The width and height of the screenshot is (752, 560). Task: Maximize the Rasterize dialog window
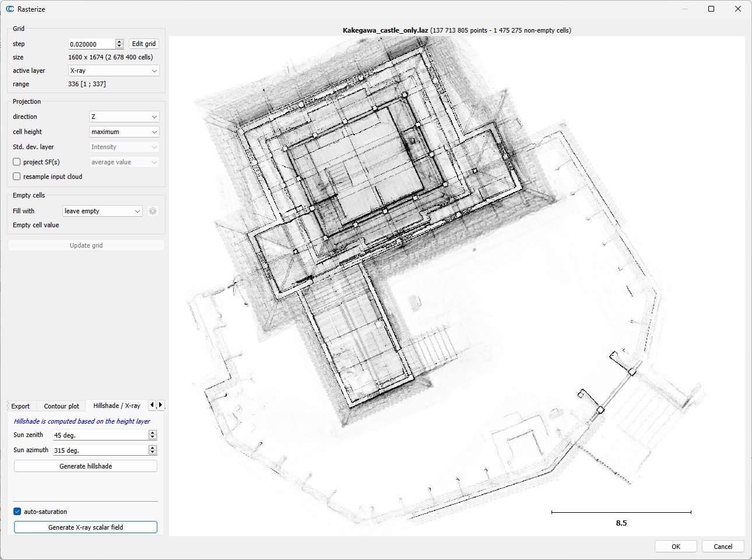pos(711,9)
